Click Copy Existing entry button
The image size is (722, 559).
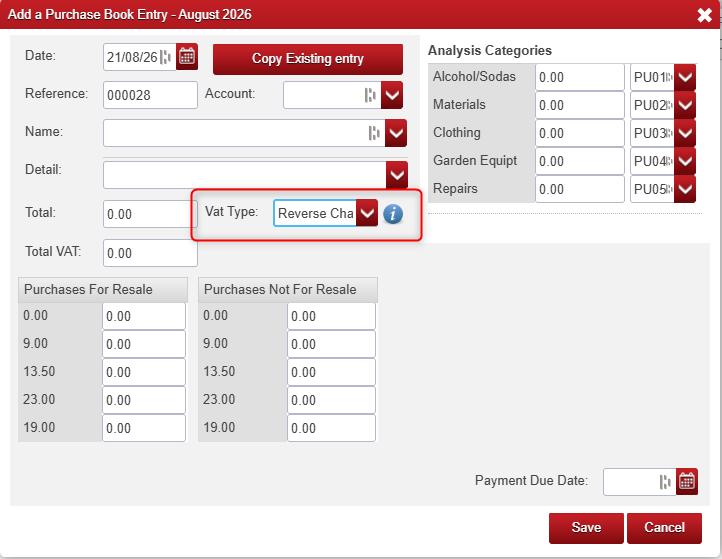pos(308,59)
